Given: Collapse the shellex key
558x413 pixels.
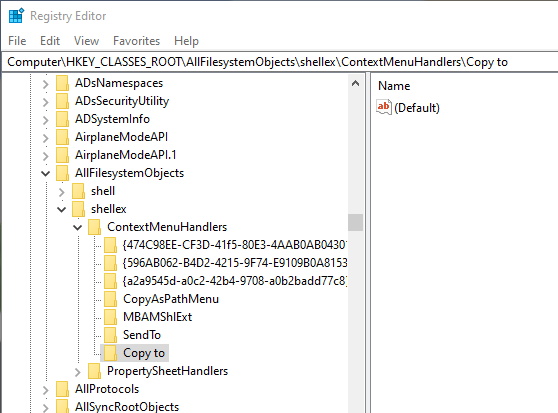Looking at the screenshot, I should click(x=62, y=210).
